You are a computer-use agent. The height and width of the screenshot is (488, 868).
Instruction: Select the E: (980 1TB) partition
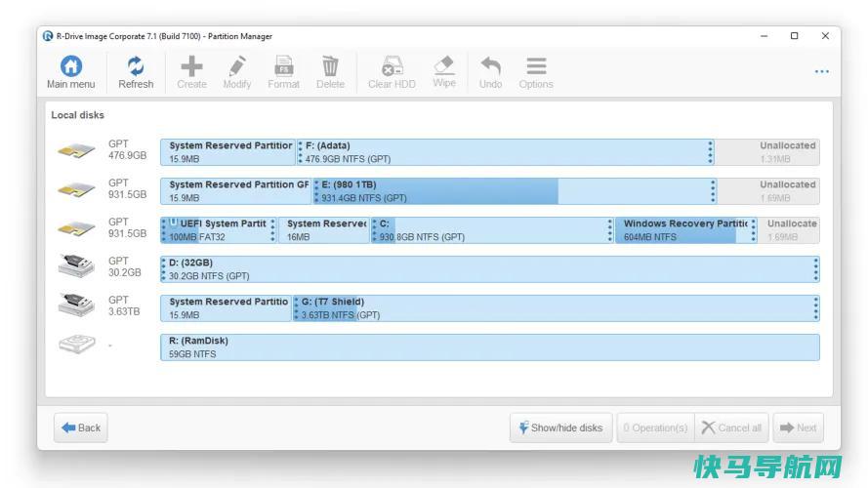[515, 191]
